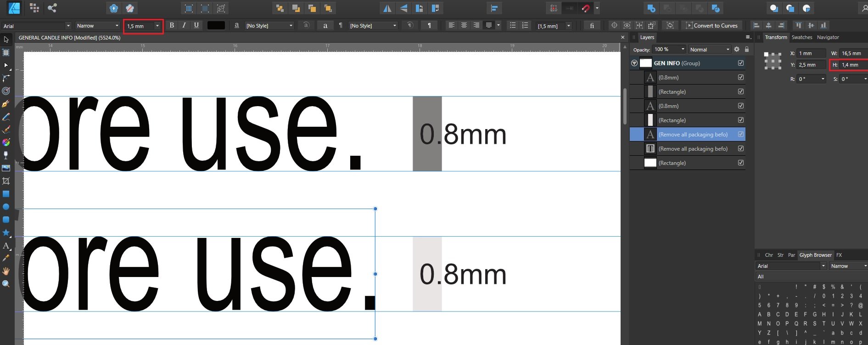This screenshot has width=868, height=345.
Task: Select the Fill (gradient) tool
Action: [6, 142]
